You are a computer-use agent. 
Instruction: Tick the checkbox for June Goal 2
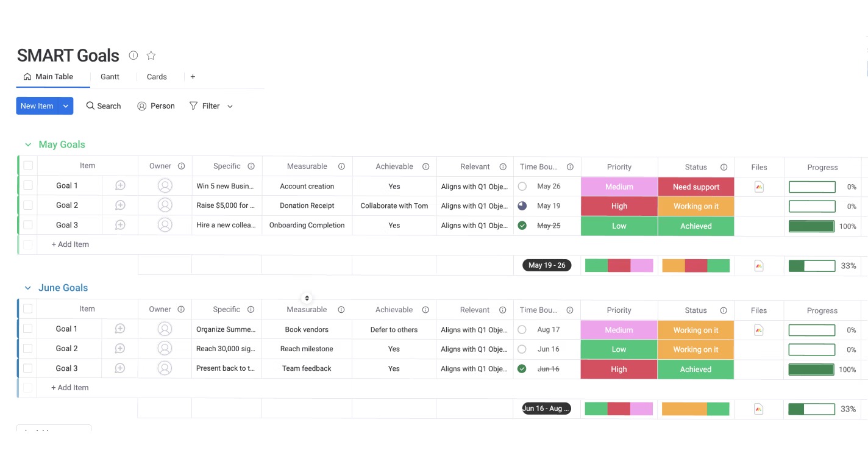click(28, 349)
